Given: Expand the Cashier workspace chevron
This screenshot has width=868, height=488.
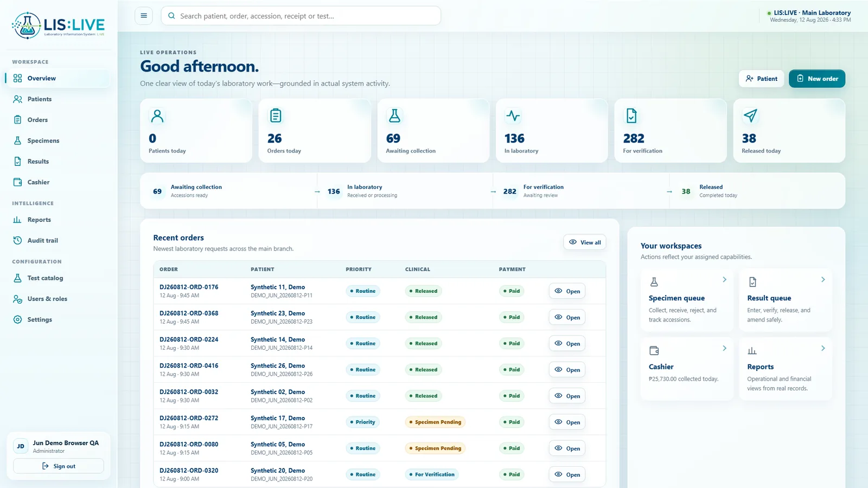Looking at the screenshot, I should tap(724, 348).
